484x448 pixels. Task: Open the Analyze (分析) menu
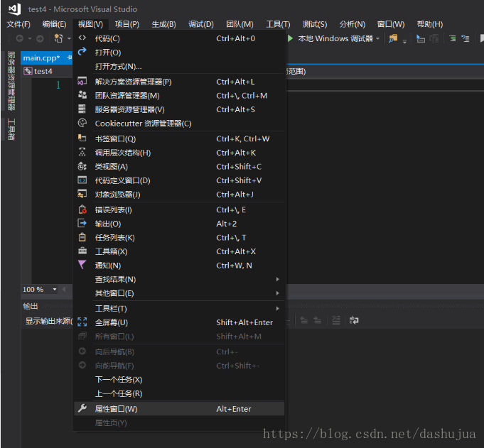353,24
